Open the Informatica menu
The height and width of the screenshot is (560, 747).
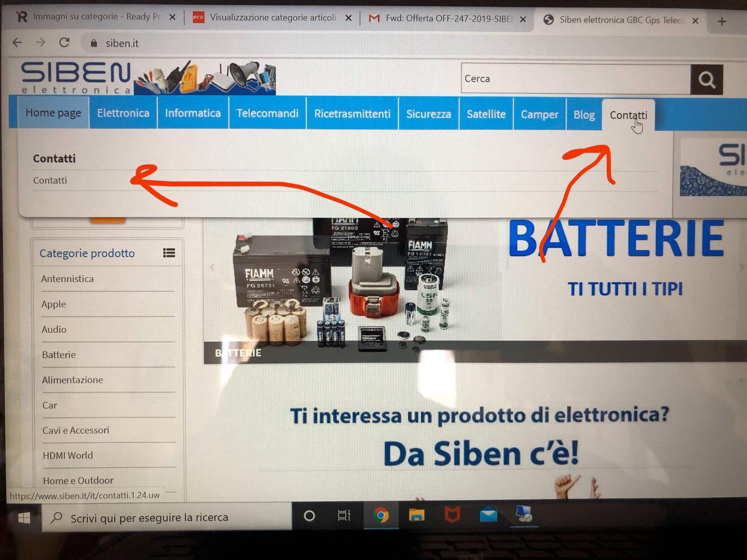point(193,113)
